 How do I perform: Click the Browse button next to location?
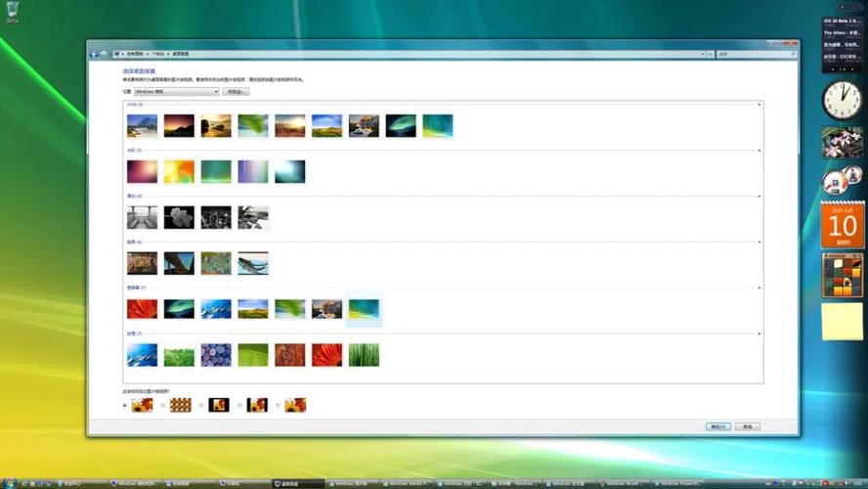236,91
